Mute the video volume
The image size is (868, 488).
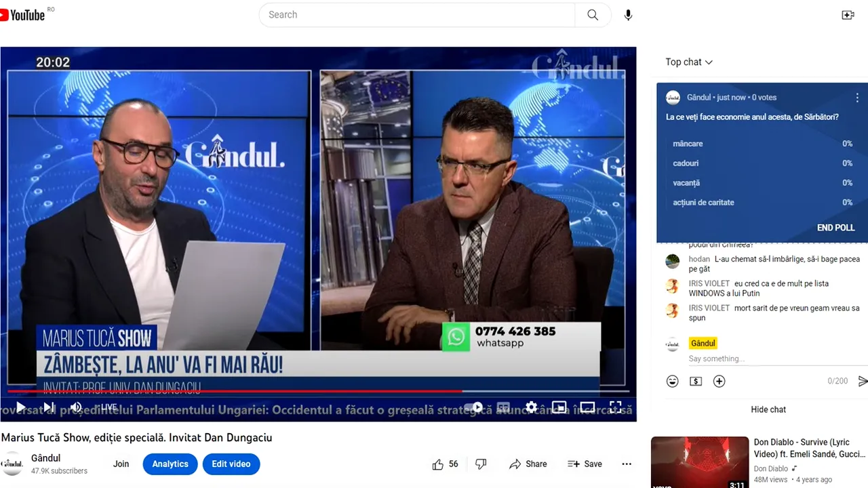pos(75,407)
